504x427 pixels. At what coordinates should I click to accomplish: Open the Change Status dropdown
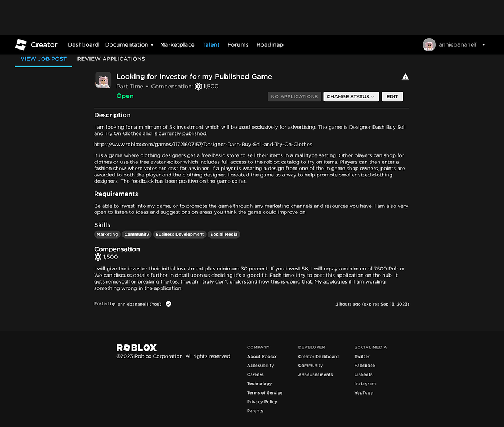point(351,97)
